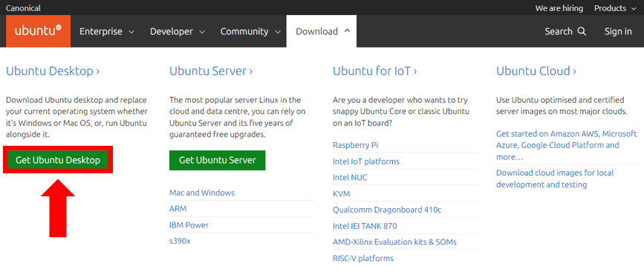Open the Enterprise menu
644x270 pixels.
click(x=107, y=31)
